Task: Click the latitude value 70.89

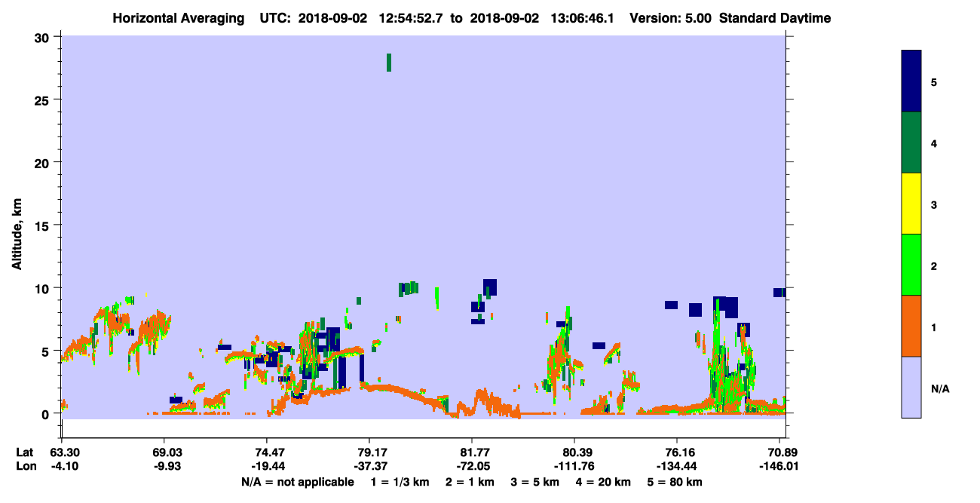Action: point(784,452)
